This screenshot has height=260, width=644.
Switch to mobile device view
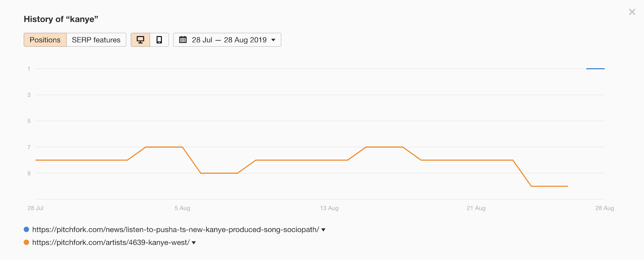click(159, 40)
